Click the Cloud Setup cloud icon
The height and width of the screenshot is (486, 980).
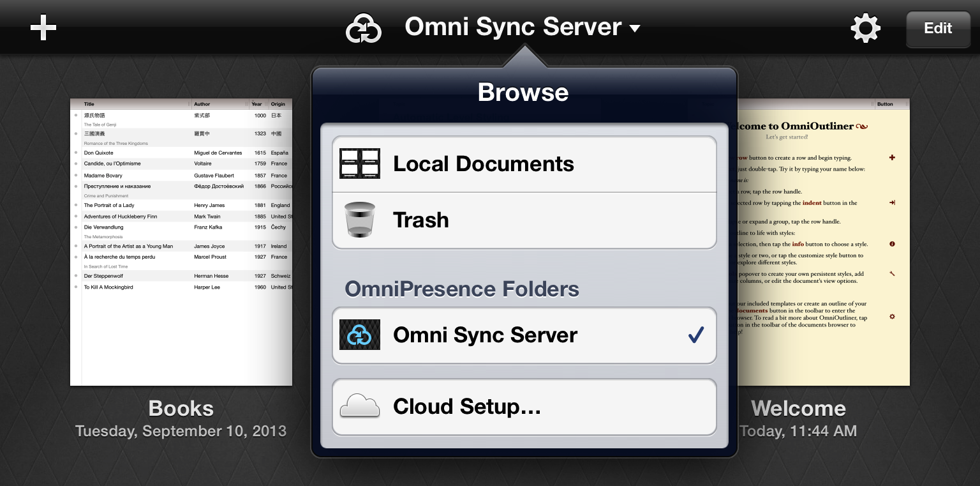tap(360, 406)
